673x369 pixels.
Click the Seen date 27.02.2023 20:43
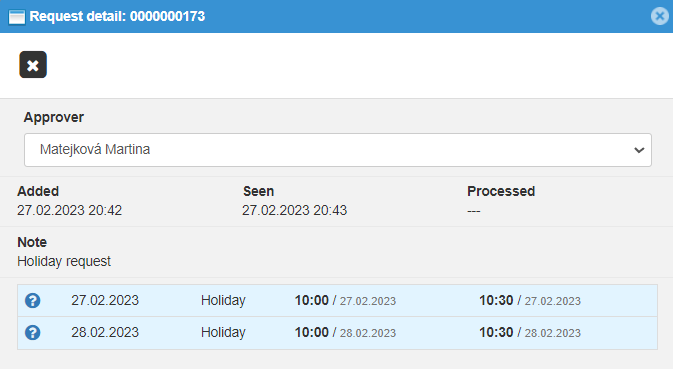[x=294, y=210]
